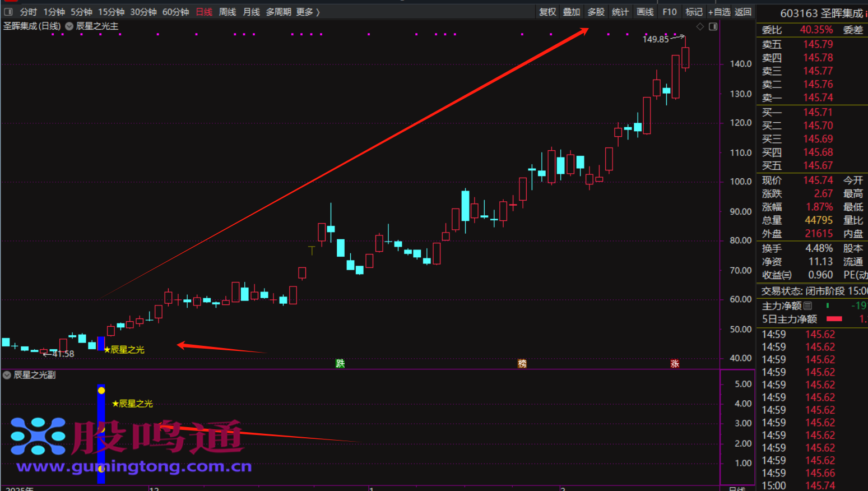Image resolution: width=868 pixels, height=491 pixels.
Task: Click the 画线 drawing tool button
Action: tap(645, 12)
